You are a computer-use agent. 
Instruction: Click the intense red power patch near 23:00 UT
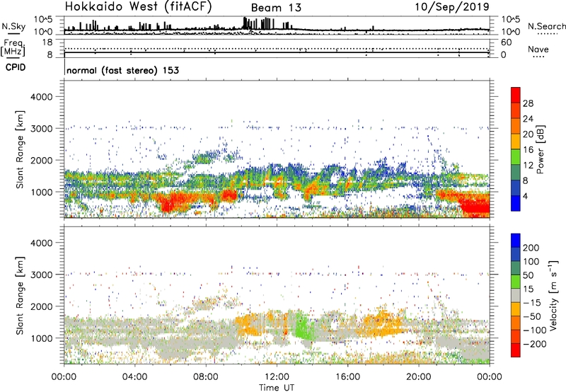click(x=475, y=206)
